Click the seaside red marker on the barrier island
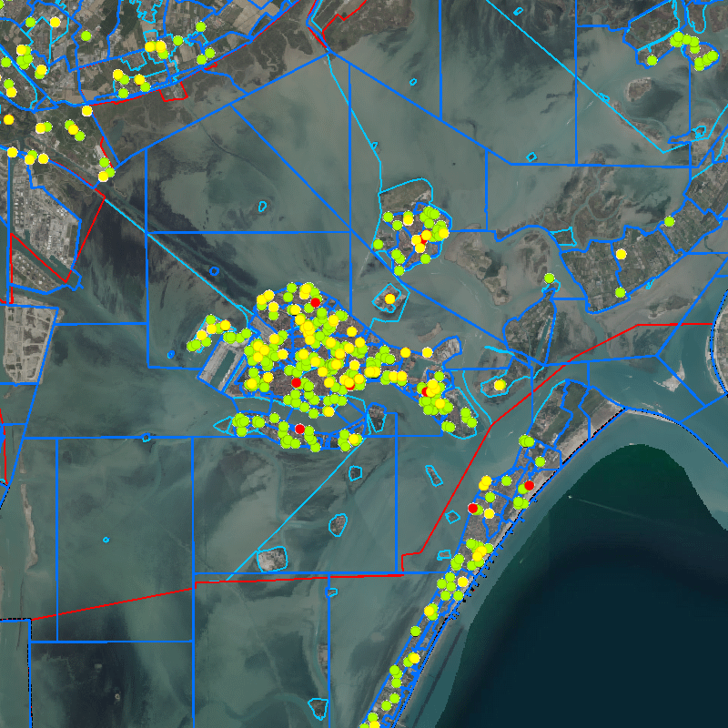This screenshot has width=728, height=728. (529, 486)
